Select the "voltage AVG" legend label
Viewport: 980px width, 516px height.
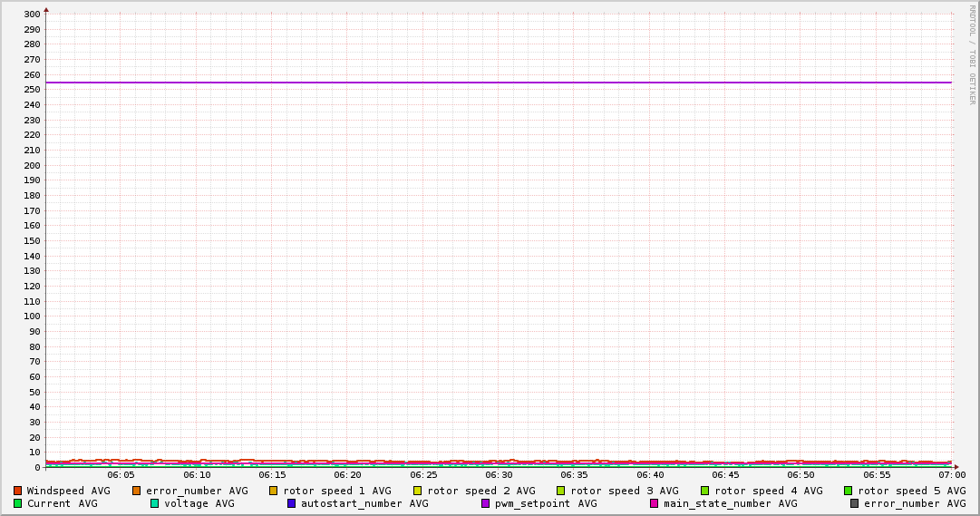pyautogui.click(x=199, y=503)
